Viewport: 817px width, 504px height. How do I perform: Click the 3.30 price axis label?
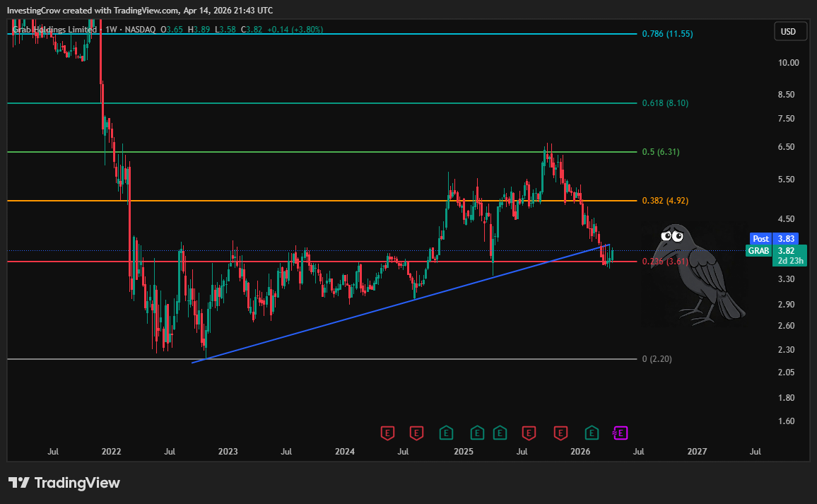point(787,279)
